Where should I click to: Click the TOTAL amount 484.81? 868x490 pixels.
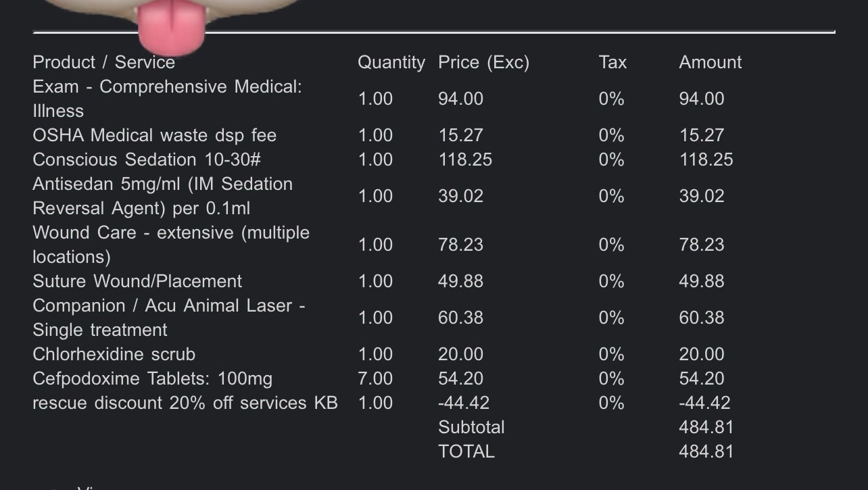[706, 451]
